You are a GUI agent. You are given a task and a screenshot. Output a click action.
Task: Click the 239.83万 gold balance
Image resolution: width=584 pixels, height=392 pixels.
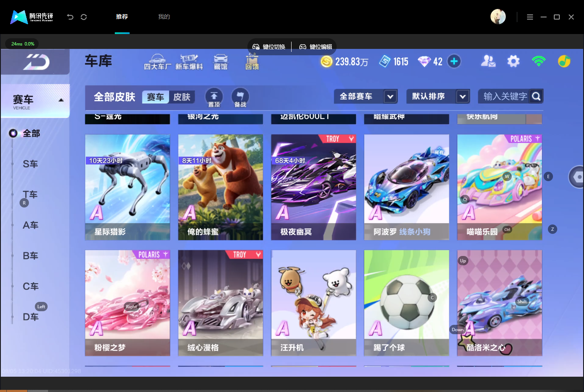[352, 62]
